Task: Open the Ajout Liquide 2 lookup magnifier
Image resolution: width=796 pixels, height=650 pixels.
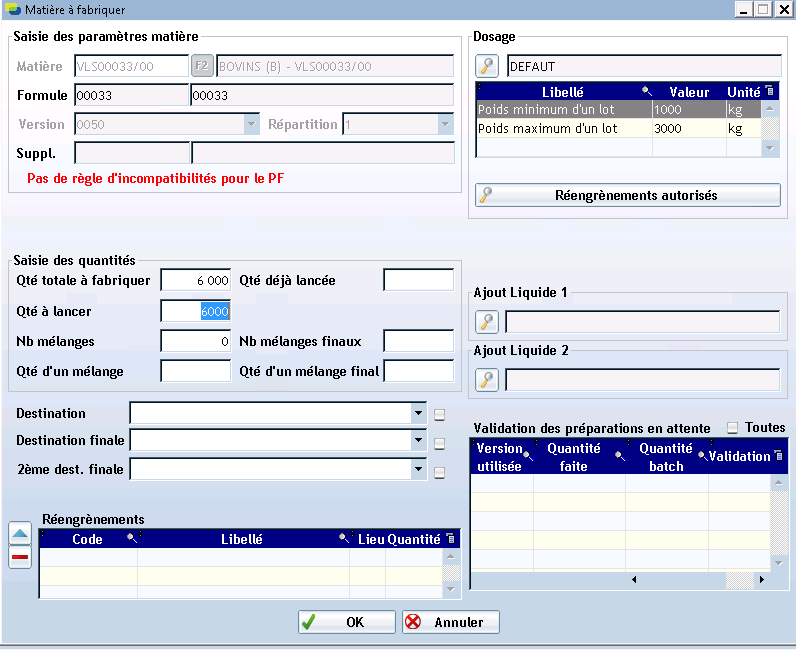Action: click(487, 380)
